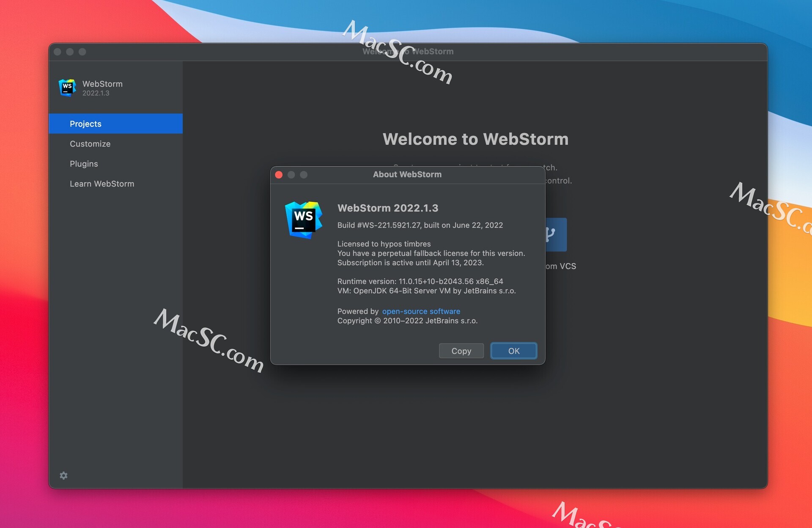
Task: Click the WebStorm 2022.1.3 heading in About dialog
Action: coord(388,208)
